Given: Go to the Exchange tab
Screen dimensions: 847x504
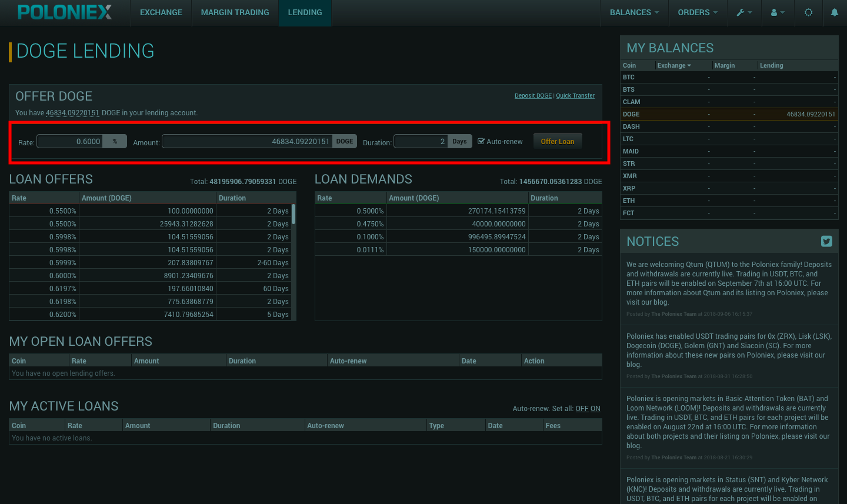Looking at the screenshot, I should coord(161,12).
